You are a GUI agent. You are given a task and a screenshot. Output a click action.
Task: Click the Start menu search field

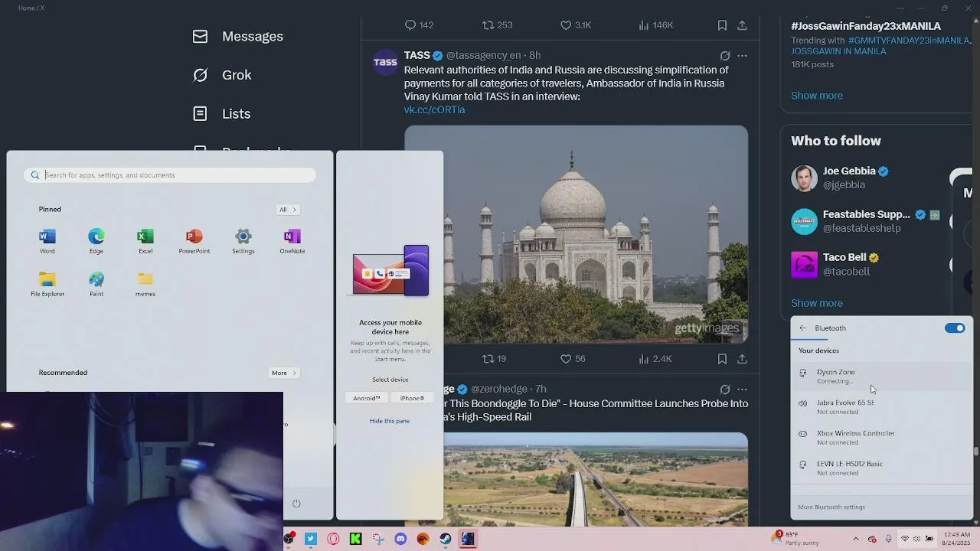169,175
